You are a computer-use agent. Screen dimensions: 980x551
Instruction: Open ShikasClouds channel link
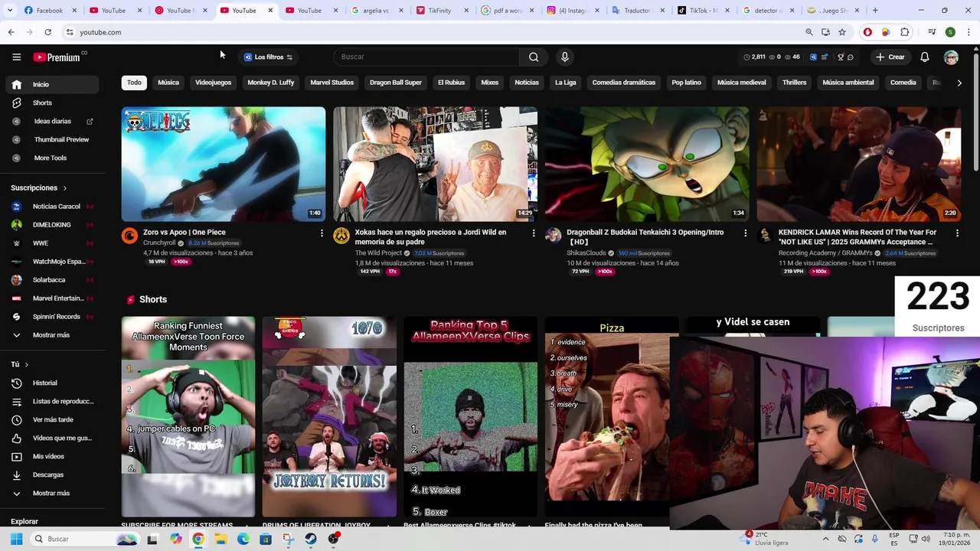[586, 253]
